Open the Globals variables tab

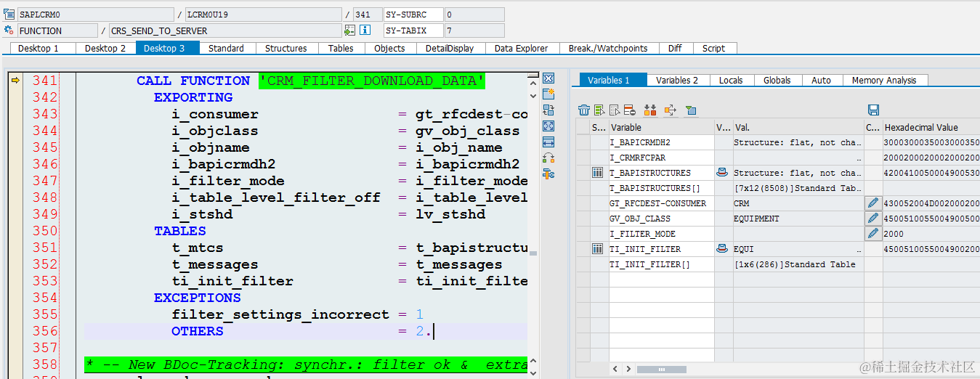coord(777,80)
